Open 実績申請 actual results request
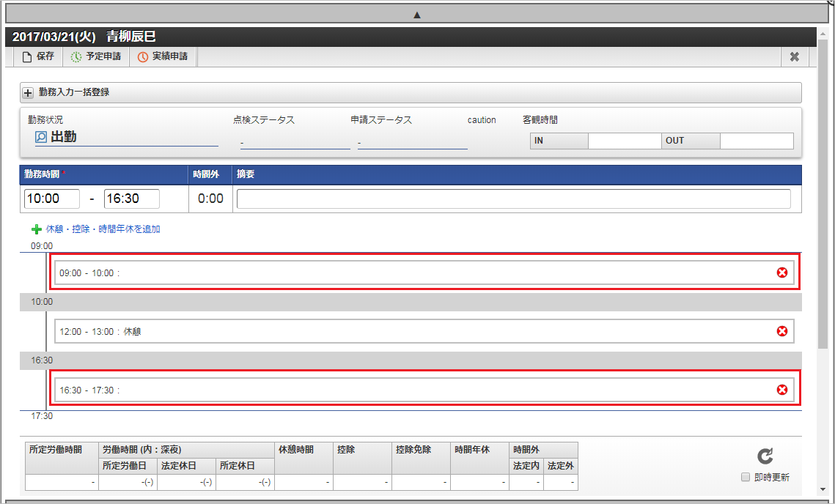This screenshot has height=504, width=835. click(163, 56)
